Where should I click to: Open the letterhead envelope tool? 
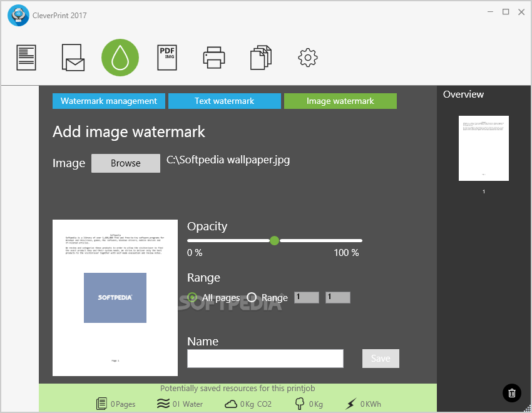pyautogui.click(x=73, y=58)
